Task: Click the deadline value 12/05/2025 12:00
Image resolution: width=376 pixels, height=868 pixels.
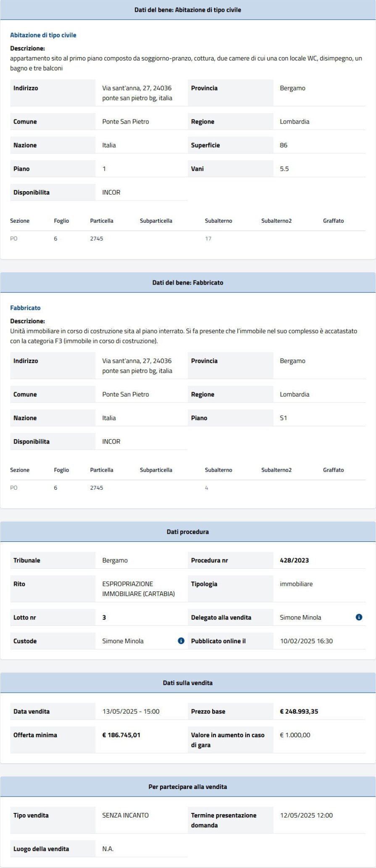Action: (x=306, y=815)
